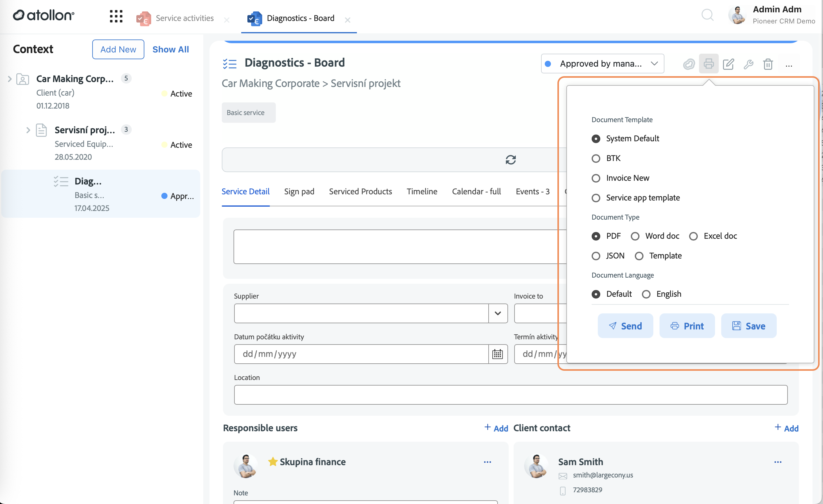Choose Template document type
The image size is (823, 504).
coord(639,256)
